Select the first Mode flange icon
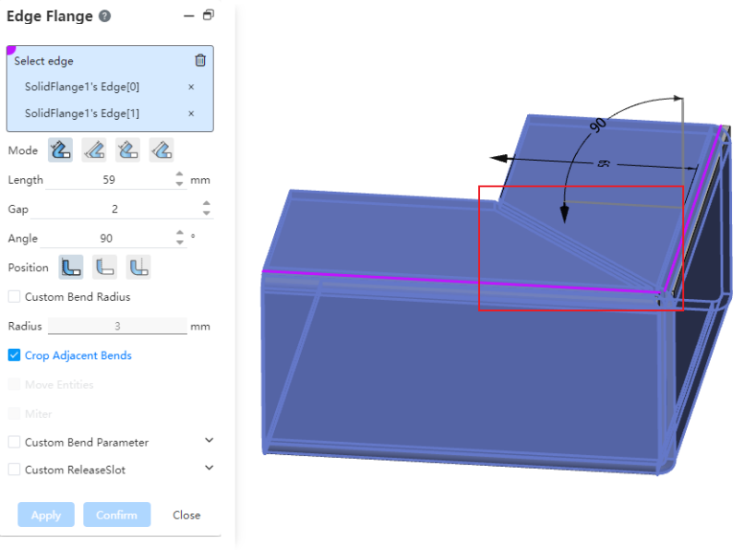756x550 pixels. [61, 149]
